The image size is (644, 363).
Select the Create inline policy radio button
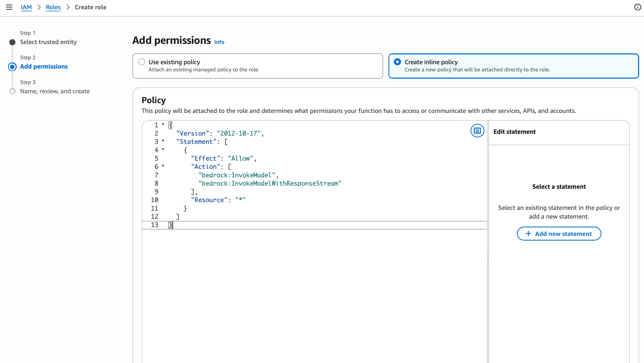(x=397, y=62)
